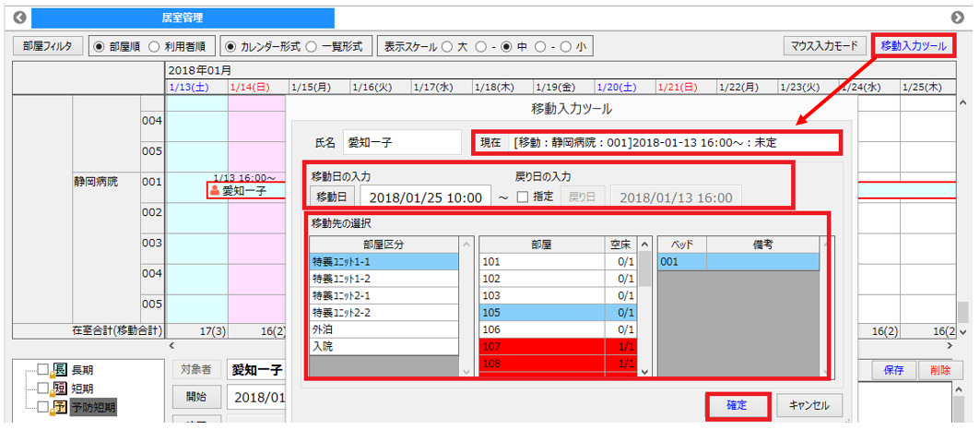Click the 短期 category icon
Viewport: 980px width, 430px height.
coord(61,388)
